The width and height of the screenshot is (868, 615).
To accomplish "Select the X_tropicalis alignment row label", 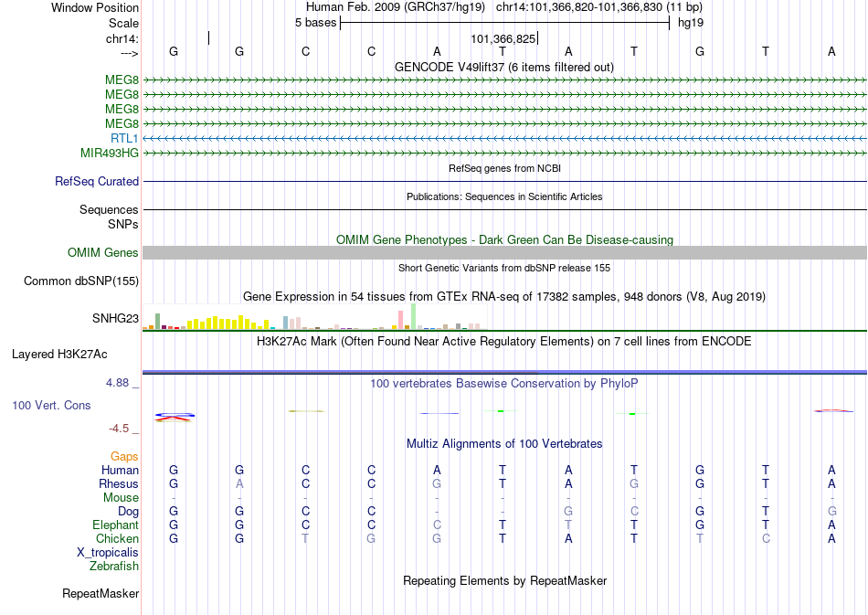I will [108, 553].
